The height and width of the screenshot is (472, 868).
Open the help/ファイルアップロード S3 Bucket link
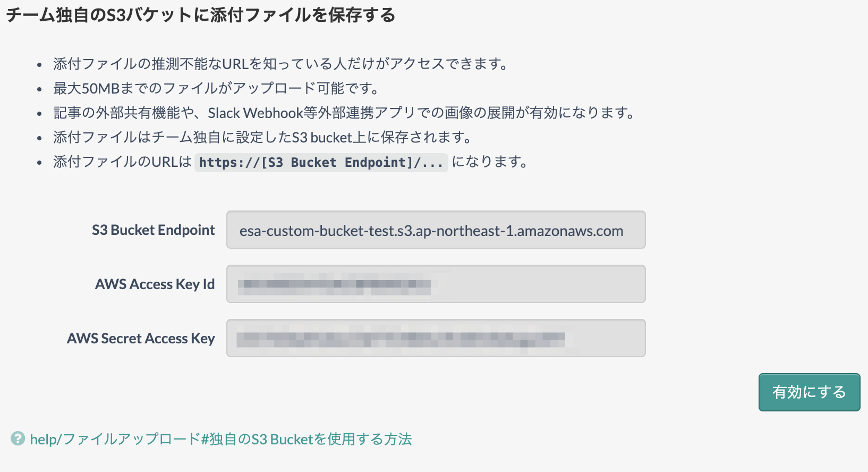[221, 439]
